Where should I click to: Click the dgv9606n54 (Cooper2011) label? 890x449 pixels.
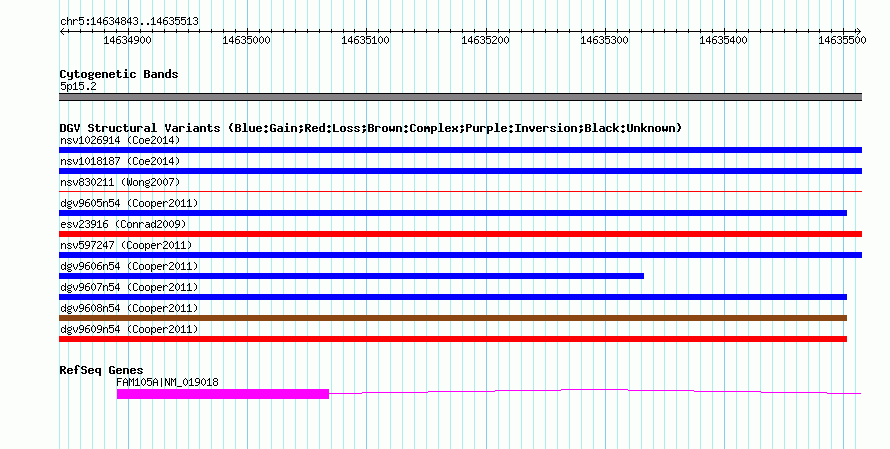(x=129, y=266)
